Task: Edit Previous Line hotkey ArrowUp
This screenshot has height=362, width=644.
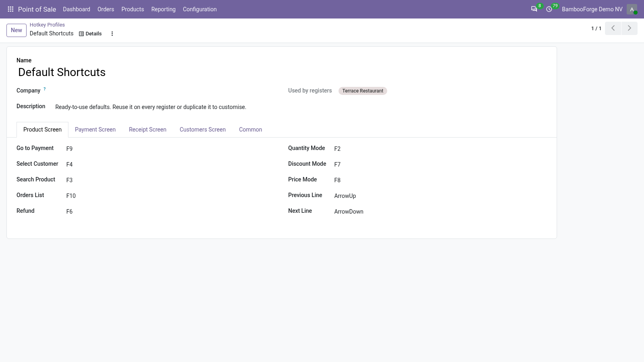Action: pos(440,196)
